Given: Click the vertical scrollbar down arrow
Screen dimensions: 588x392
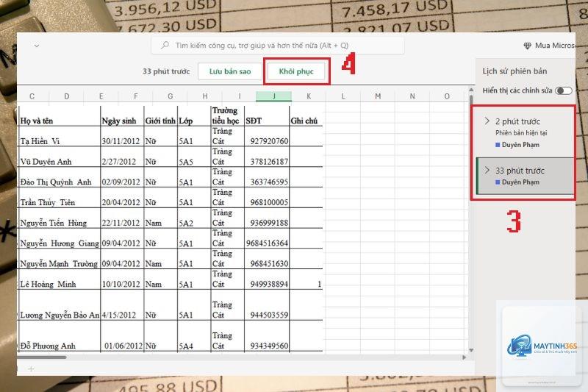Looking at the screenshot, I should (471, 350).
